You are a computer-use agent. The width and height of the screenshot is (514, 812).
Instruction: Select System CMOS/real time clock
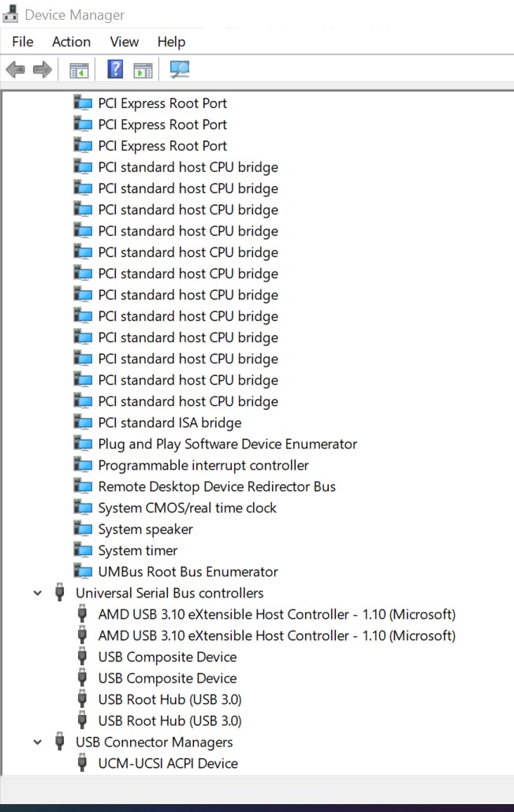(x=188, y=508)
